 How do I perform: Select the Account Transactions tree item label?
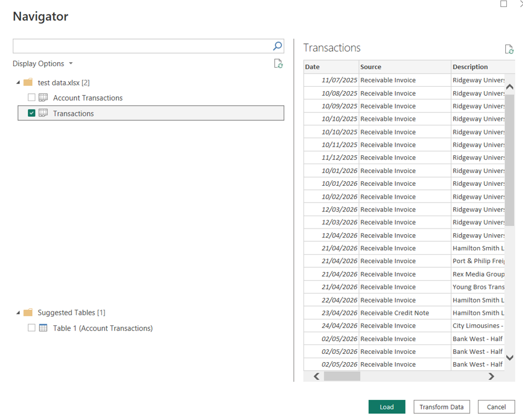click(x=88, y=98)
